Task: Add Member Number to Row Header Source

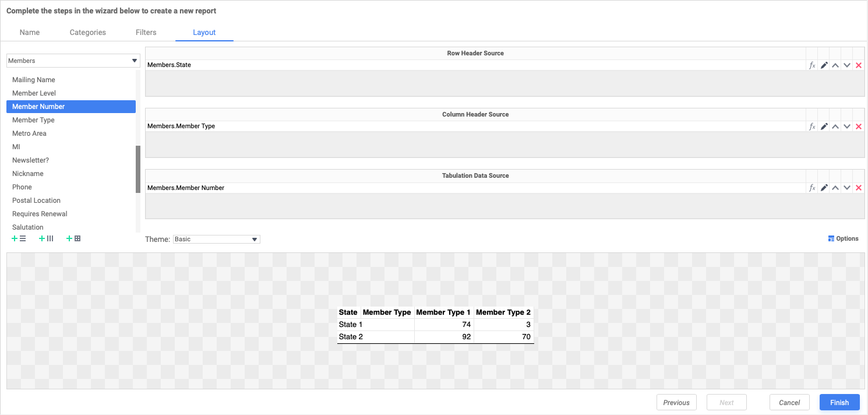Action: pyautogui.click(x=19, y=238)
